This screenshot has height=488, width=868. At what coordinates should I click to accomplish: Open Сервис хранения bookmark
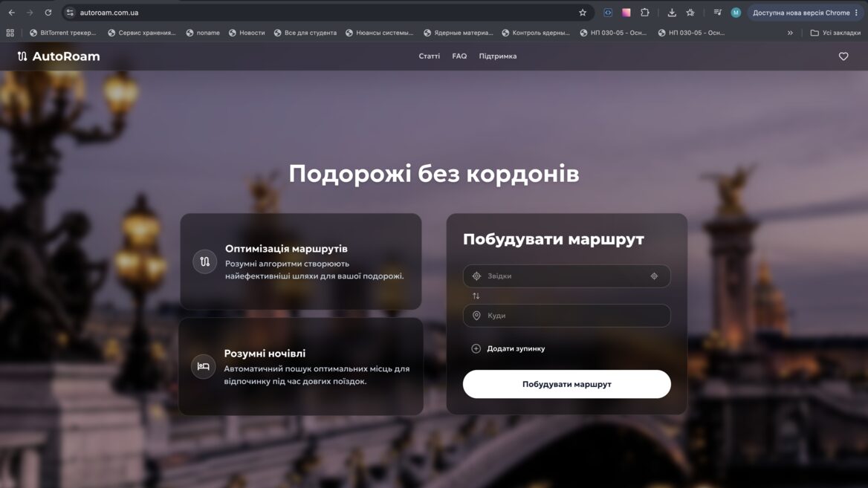coord(142,33)
